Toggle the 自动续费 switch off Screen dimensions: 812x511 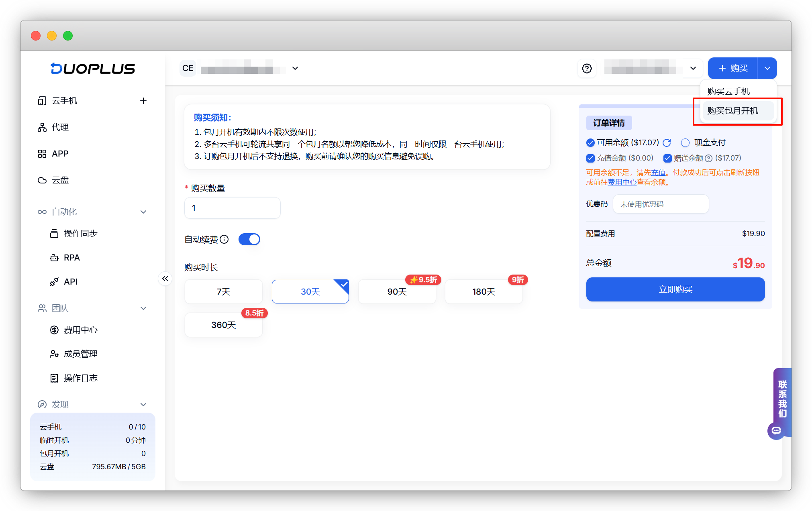(x=249, y=240)
